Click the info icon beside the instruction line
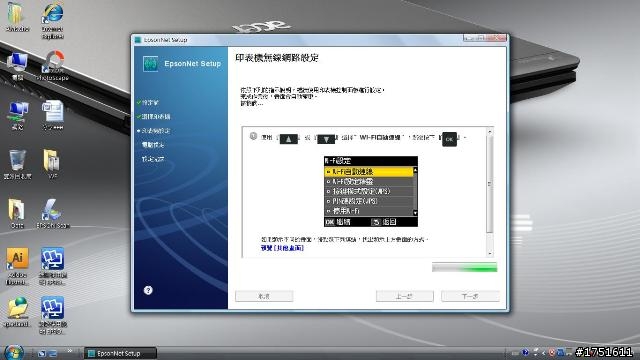 point(253,136)
